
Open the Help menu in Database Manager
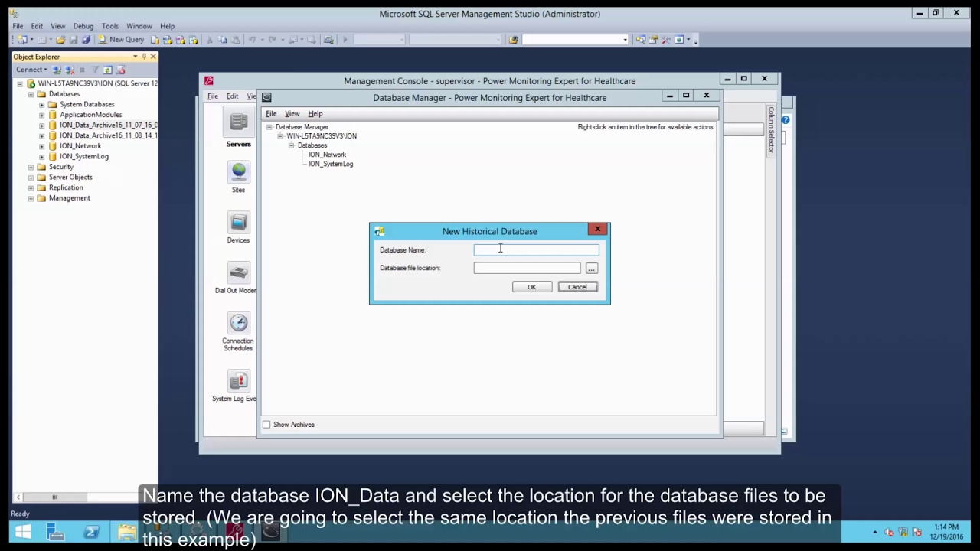click(x=315, y=113)
